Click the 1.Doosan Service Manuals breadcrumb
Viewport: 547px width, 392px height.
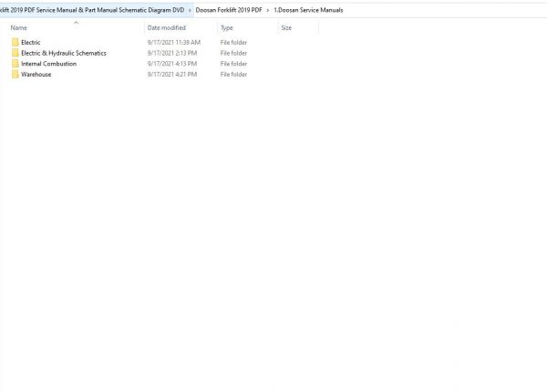pyautogui.click(x=308, y=10)
